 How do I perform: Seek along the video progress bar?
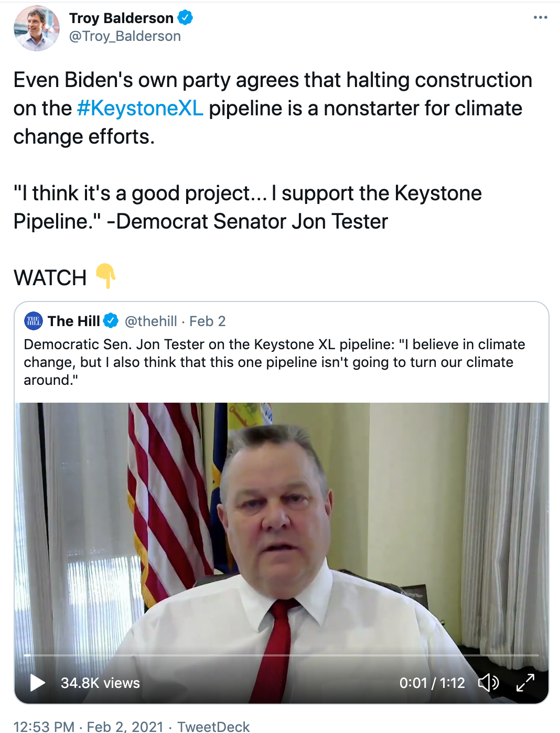tap(281, 655)
